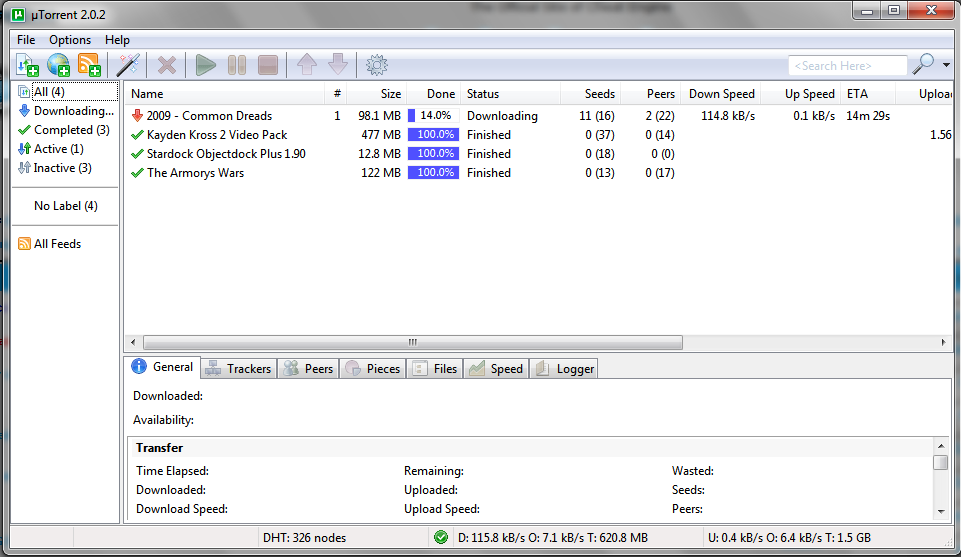Click the 14.0% progress bar
The height and width of the screenshot is (557, 961).
click(x=433, y=115)
